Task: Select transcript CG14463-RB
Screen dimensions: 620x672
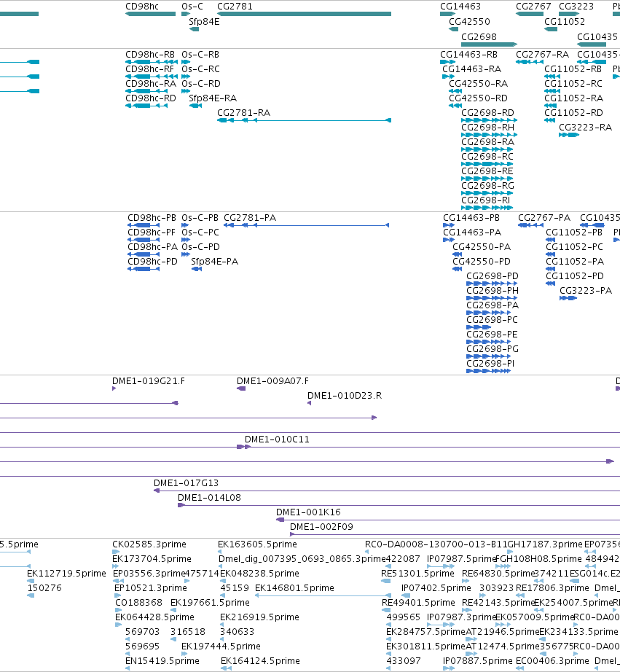Action: tap(448, 62)
